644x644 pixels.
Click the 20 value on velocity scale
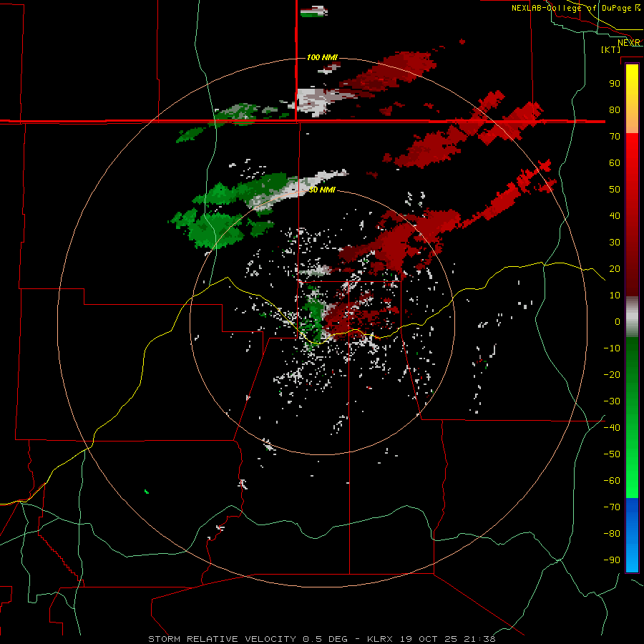(x=615, y=268)
